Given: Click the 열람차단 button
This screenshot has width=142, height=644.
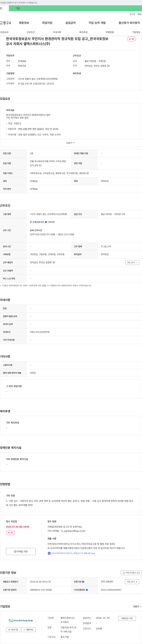Looking at the screenshot, I should coord(28,629).
